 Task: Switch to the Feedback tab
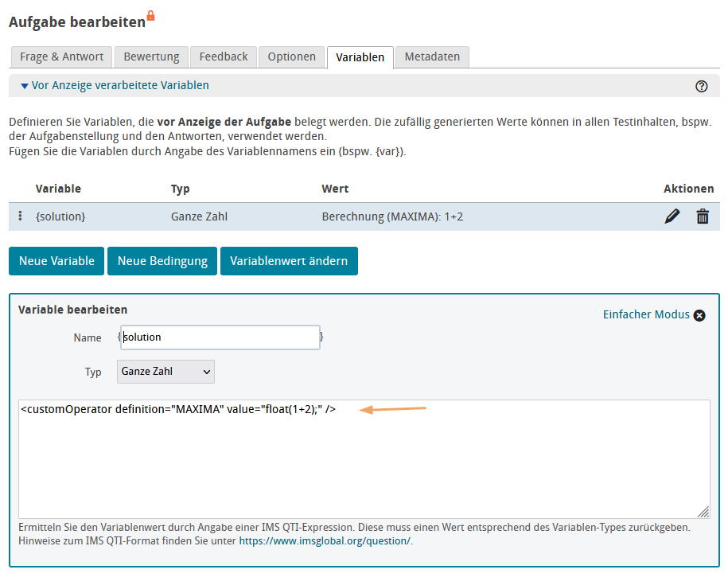point(223,57)
